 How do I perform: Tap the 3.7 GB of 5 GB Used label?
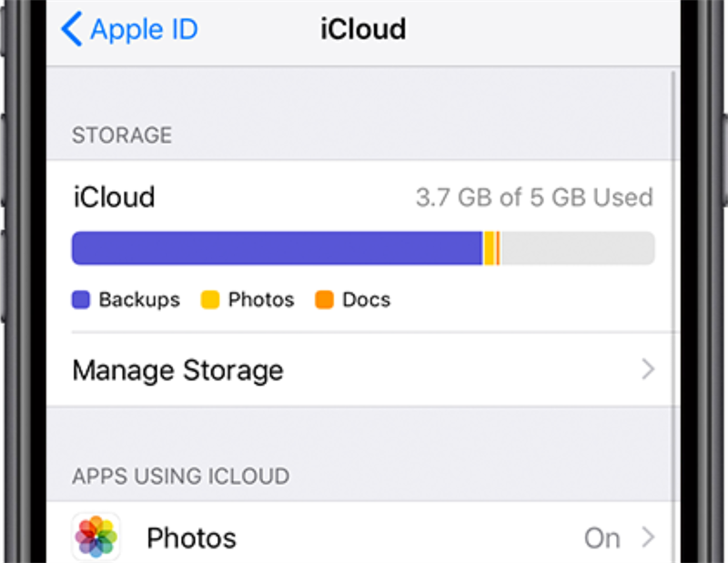(535, 196)
